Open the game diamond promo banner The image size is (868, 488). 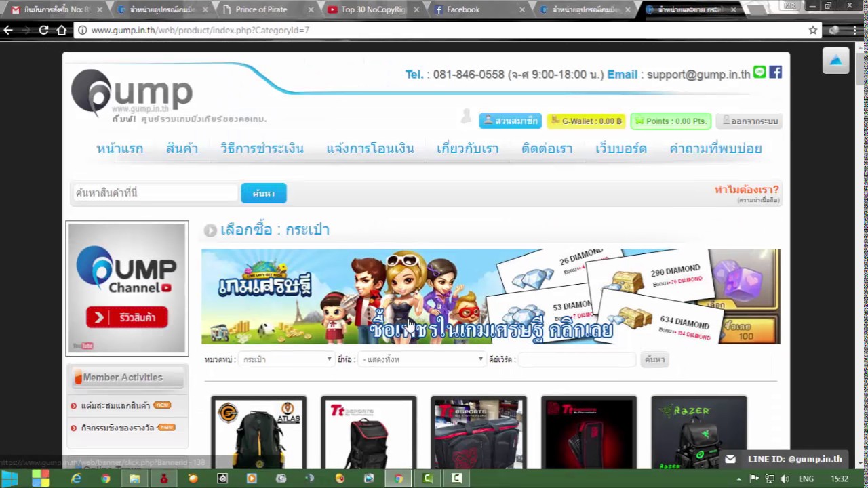click(x=490, y=297)
